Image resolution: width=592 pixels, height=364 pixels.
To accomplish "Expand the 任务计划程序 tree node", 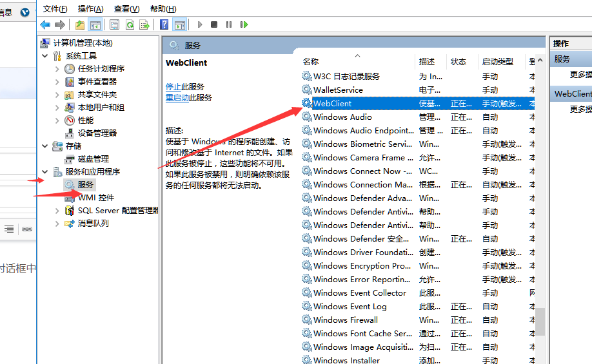I will pos(57,69).
